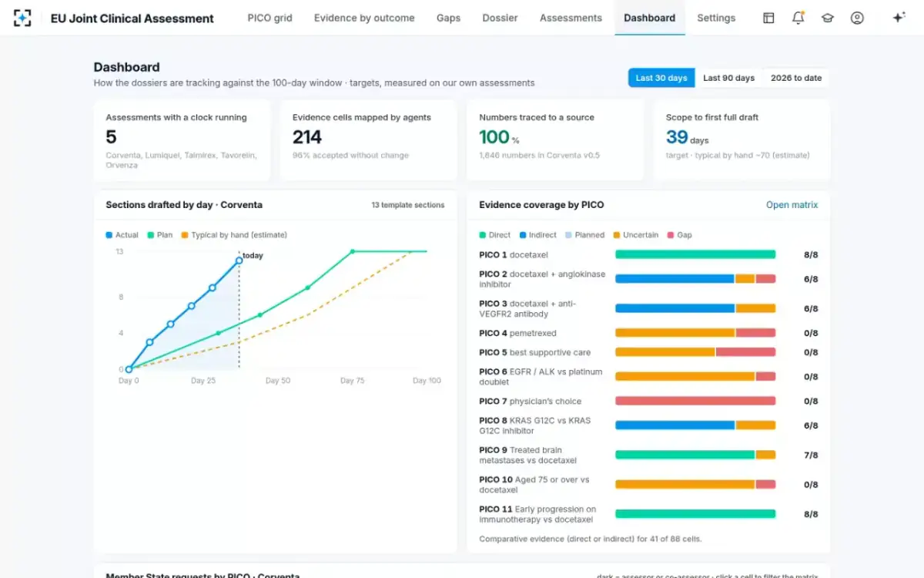Click PICO 9 Treated brain metastases label
The width and height of the screenshot is (924, 578).
tap(527, 455)
